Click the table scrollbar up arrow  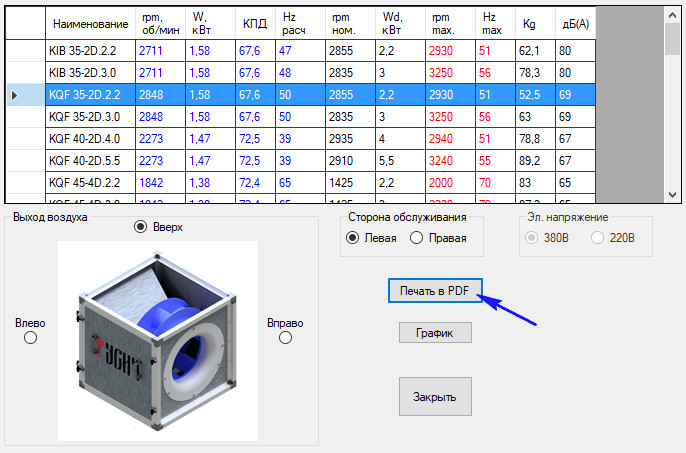[x=672, y=15]
